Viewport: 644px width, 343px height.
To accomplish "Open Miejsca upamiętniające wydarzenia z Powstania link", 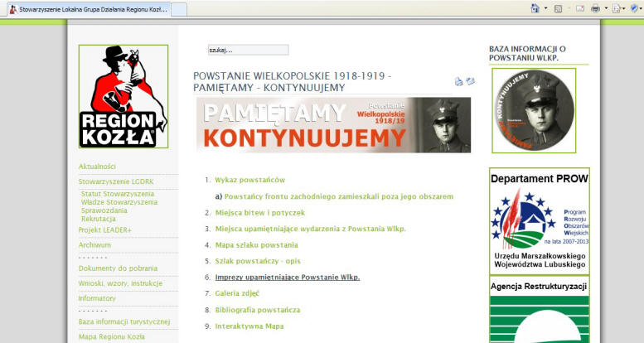I will [311, 229].
